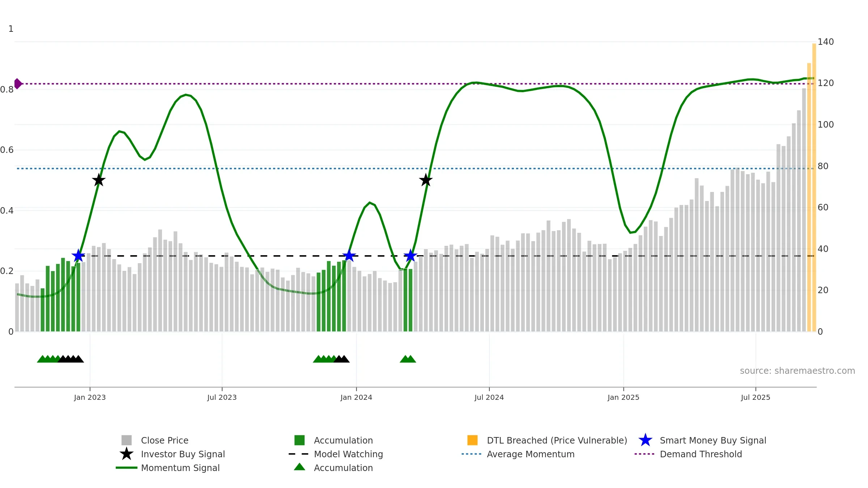Click the black Investor Buy Signal legend star

tap(126, 454)
